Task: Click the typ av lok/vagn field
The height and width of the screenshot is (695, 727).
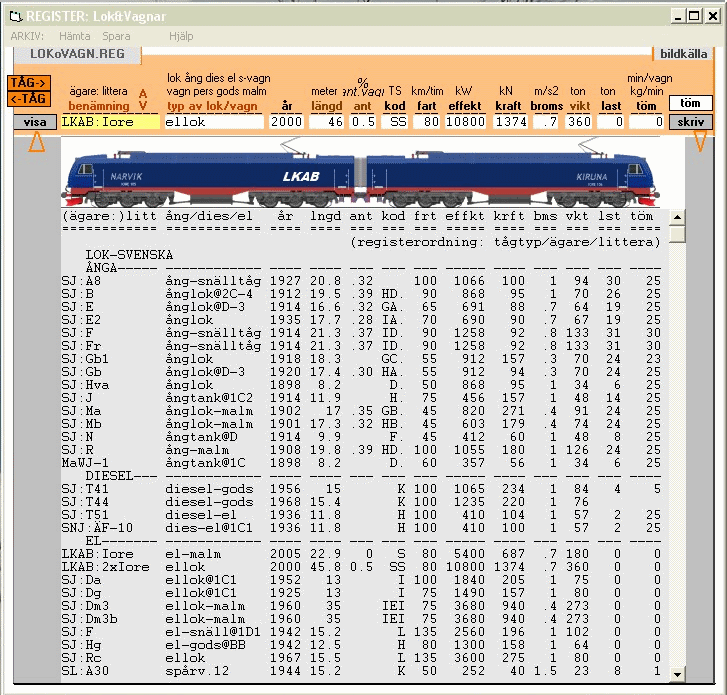Action: pos(213,122)
